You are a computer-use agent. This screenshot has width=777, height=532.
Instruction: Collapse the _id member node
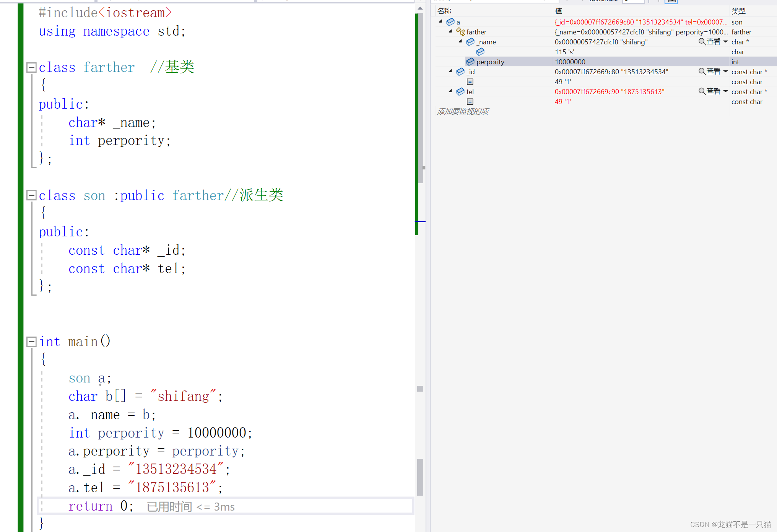450,72
